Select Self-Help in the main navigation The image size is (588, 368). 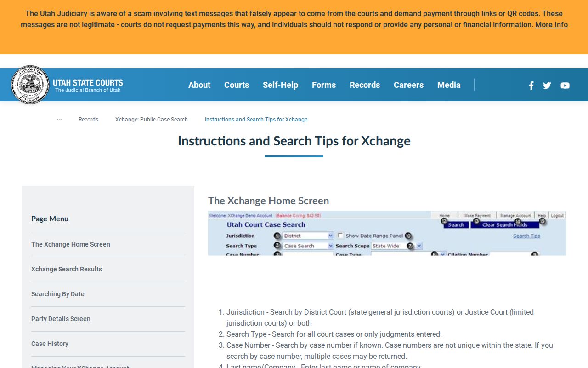click(280, 85)
